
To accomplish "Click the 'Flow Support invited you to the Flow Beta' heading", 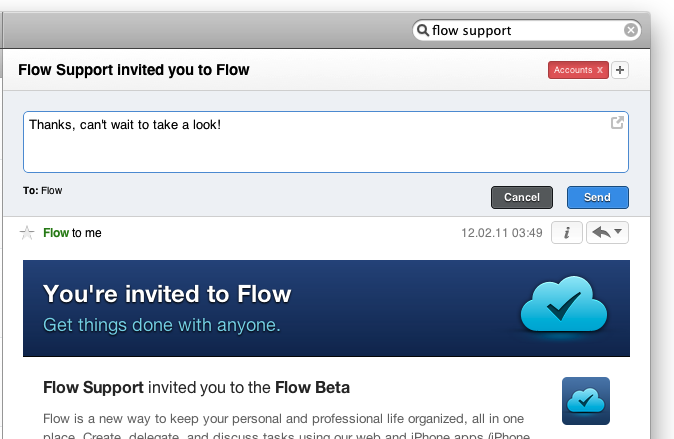I will tap(196, 387).
